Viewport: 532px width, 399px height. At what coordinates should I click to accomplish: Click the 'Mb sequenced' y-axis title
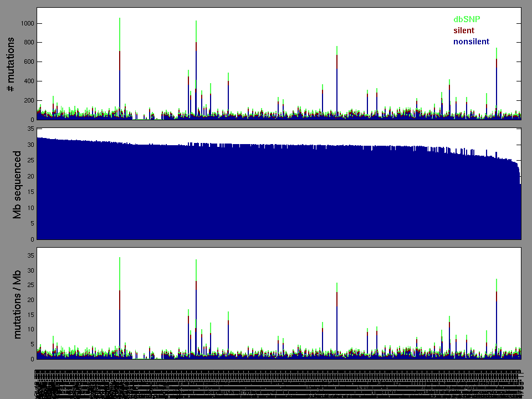(17, 185)
